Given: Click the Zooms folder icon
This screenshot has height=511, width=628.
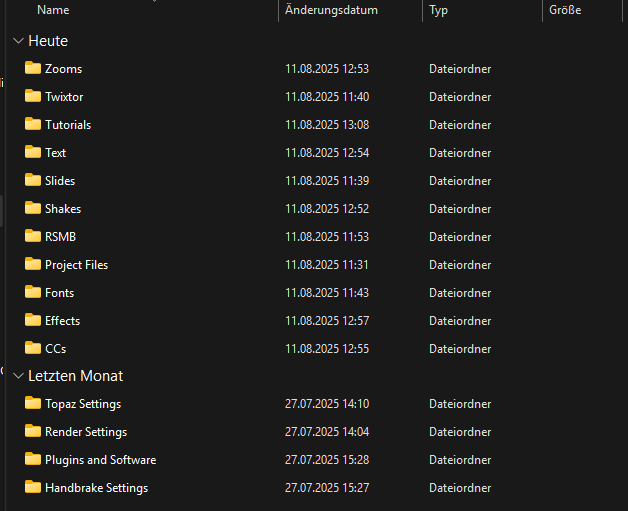Looking at the screenshot, I should pos(33,69).
